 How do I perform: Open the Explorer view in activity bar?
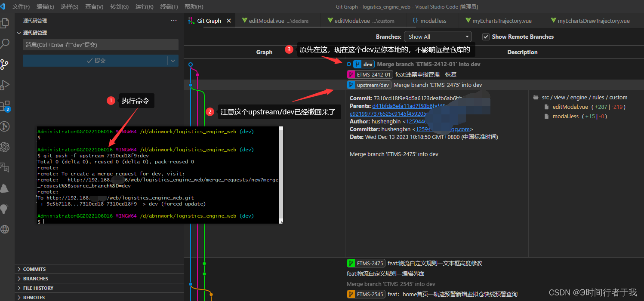(x=5, y=23)
